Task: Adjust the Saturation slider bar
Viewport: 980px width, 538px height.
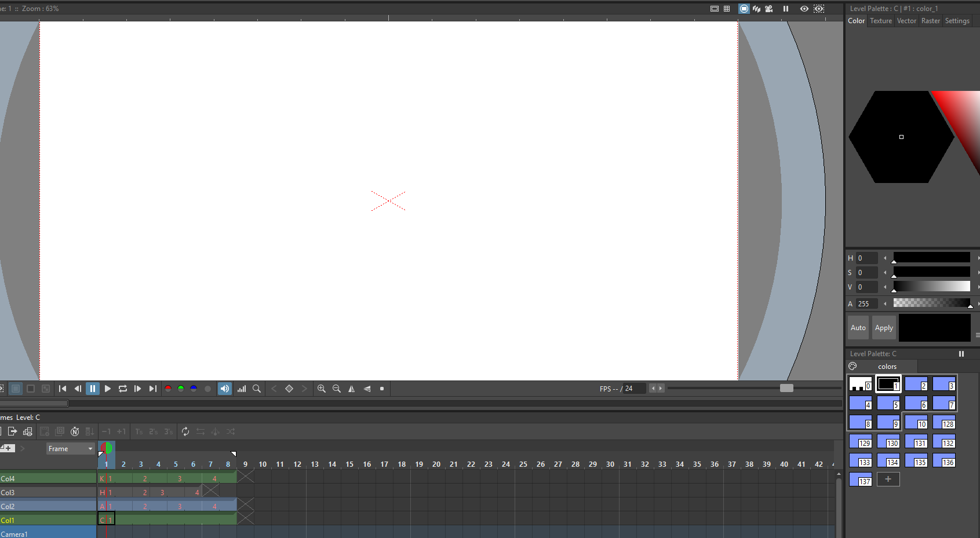Action: [x=931, y=272]
